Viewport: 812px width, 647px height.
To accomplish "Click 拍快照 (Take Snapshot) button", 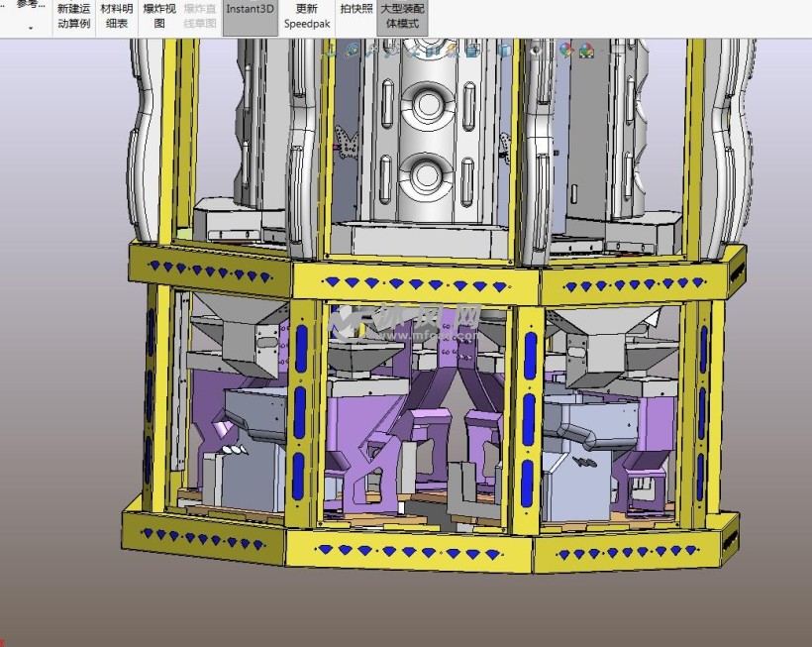I will pos(356,10).
